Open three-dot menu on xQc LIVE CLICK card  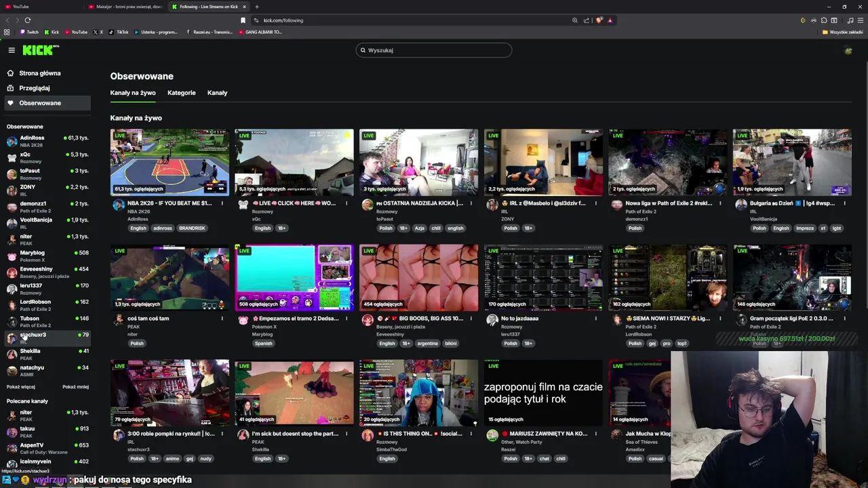coord(347,203)
